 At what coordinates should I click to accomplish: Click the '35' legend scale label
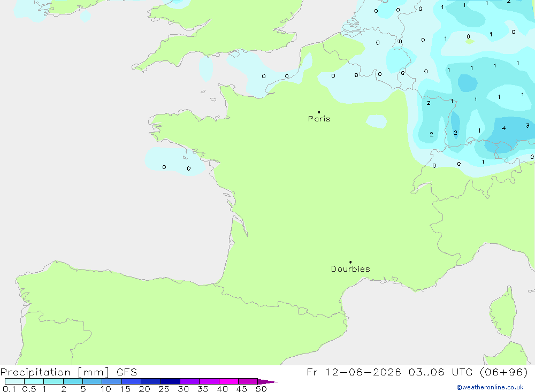[203, 389]
